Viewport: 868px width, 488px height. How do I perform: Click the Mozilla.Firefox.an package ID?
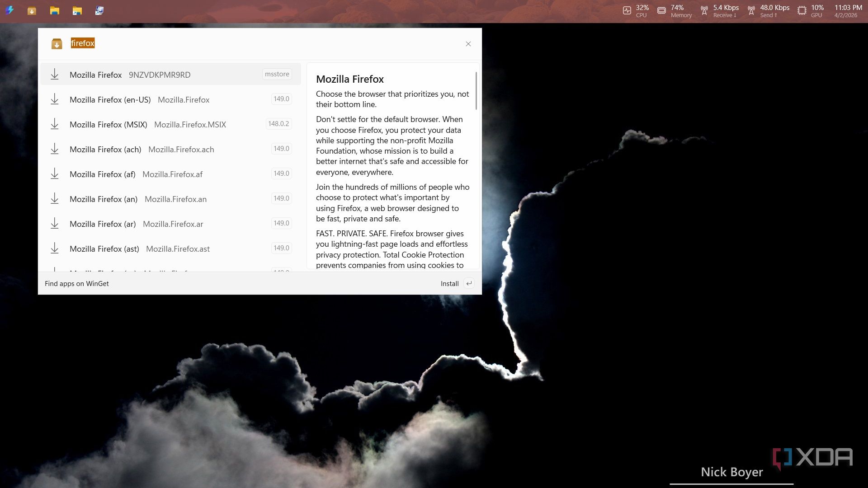[x=175, y=199]
